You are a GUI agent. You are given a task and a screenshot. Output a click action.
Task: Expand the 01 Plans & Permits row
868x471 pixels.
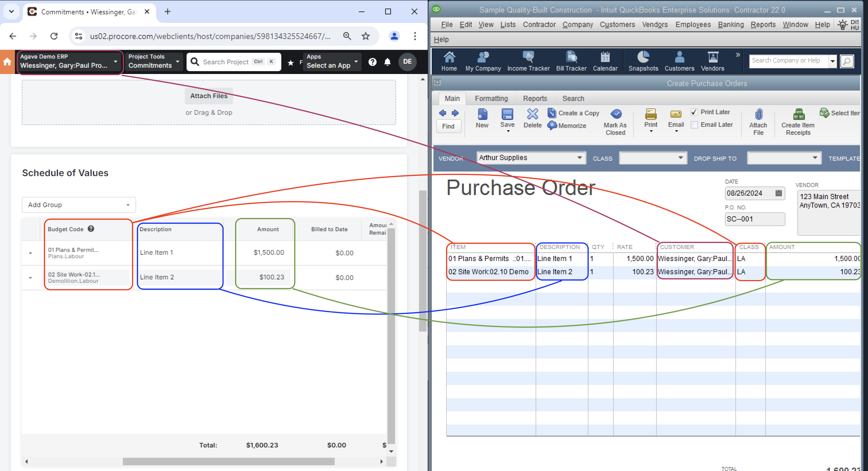[x=30, y=253]
